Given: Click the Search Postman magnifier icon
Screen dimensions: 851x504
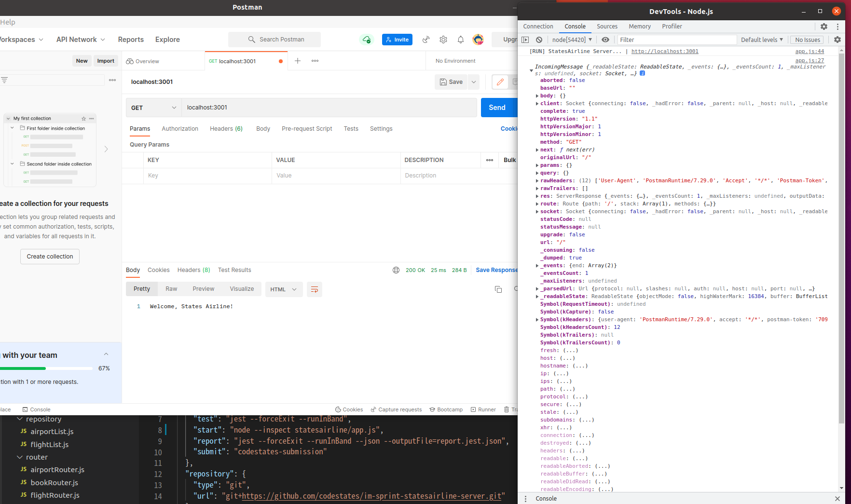Looking at the screenshot, I should click(x=251, y=40).
